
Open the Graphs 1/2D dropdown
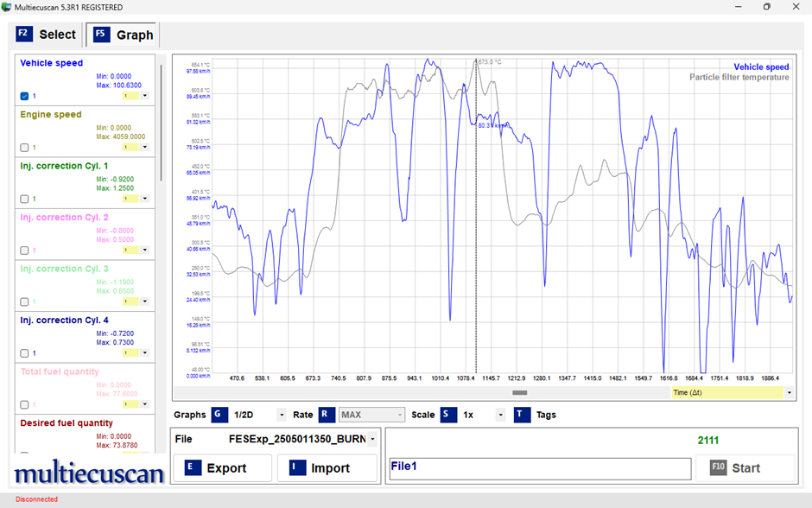coord(282,415)
